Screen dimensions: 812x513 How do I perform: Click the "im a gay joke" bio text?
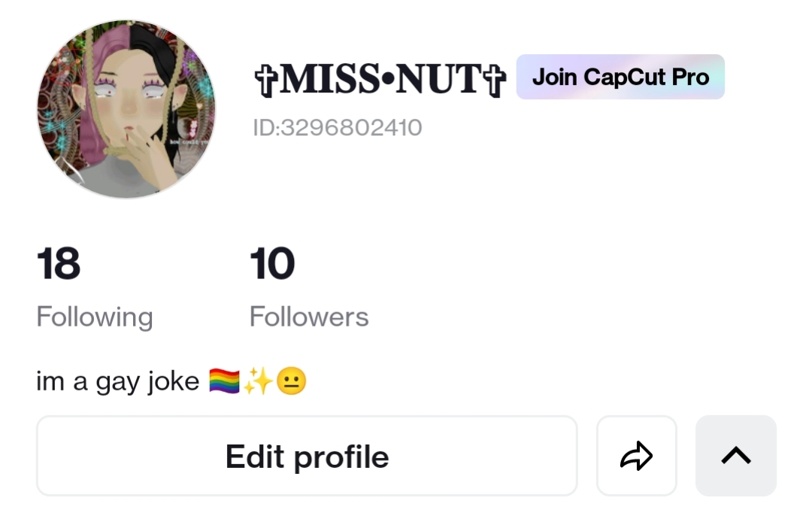(x=117, y=382)
